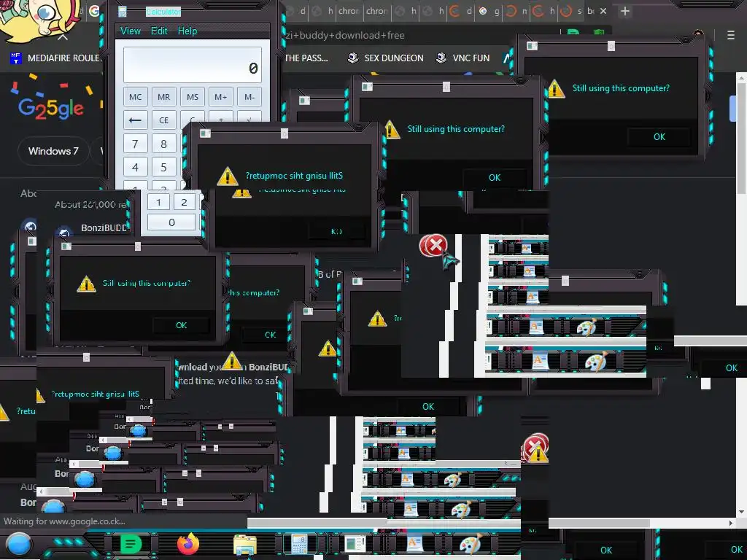The height and width of the screenshot is (560, 747).
Task: Click the Windows Start orb
Action: point(19,545)
